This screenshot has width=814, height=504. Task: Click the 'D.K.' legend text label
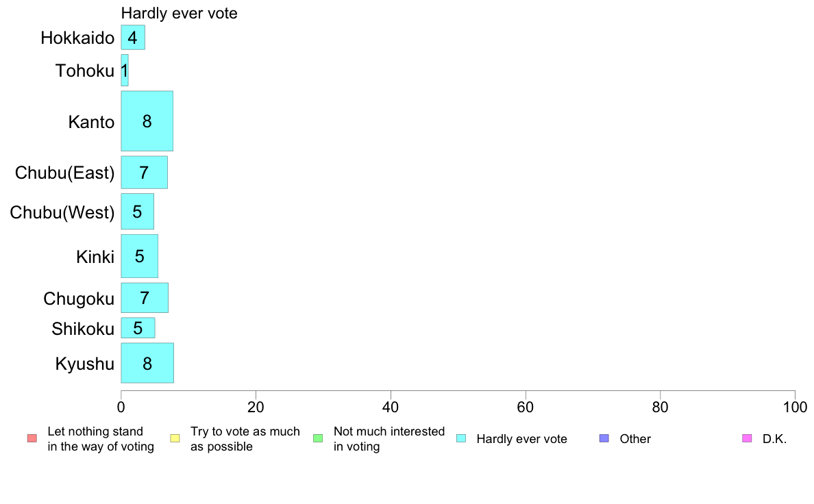pos(774,439)
